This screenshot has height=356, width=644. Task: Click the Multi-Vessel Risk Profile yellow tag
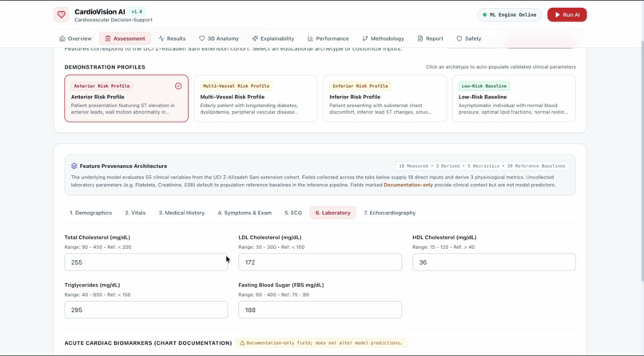[237, 86]
